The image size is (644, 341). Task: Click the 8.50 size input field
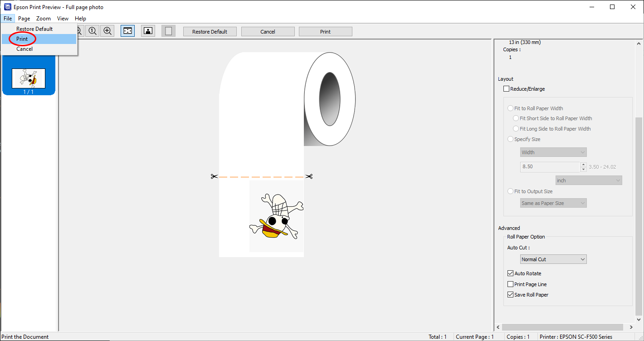(x=550, y=166)
